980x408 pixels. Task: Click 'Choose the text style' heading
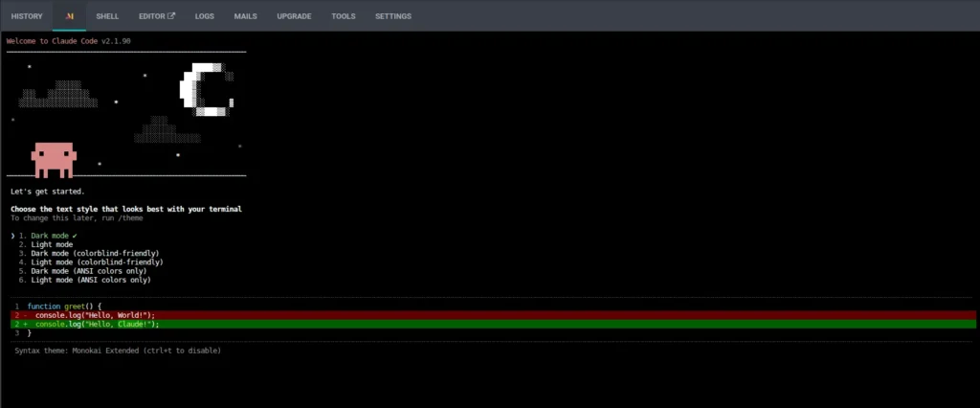(126, 209)
